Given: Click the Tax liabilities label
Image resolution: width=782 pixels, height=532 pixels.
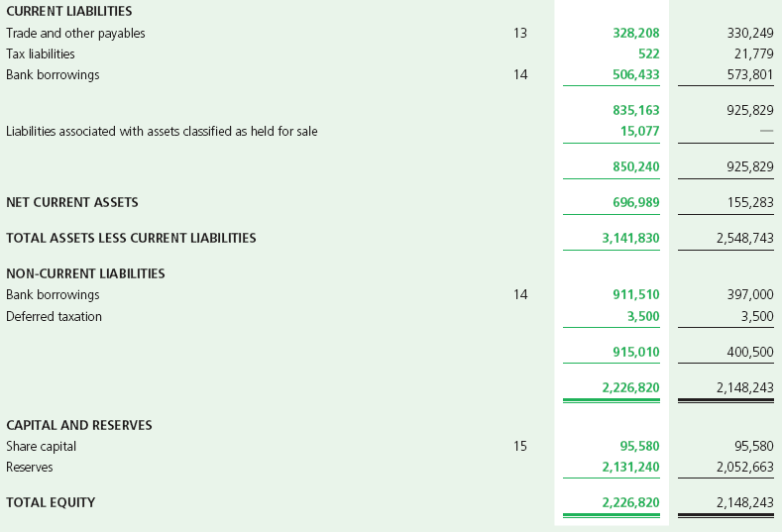Looking at the screenshot, I should 40,53.
